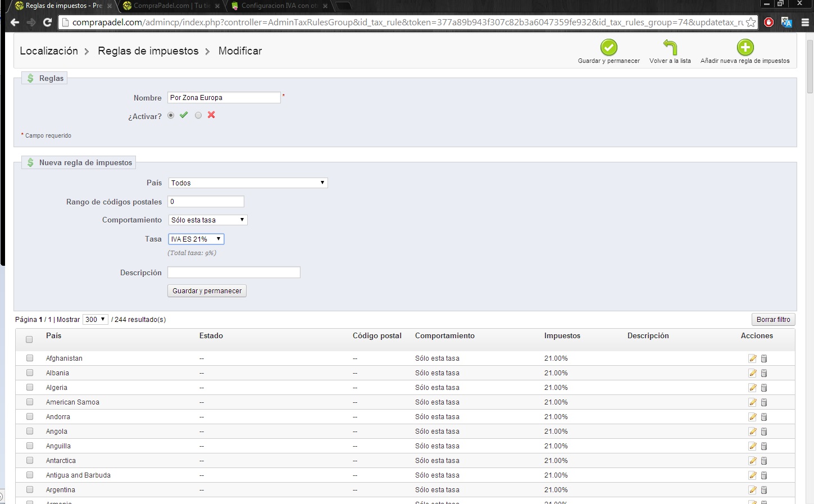Edit the Angola tax rule

(752, 432)
